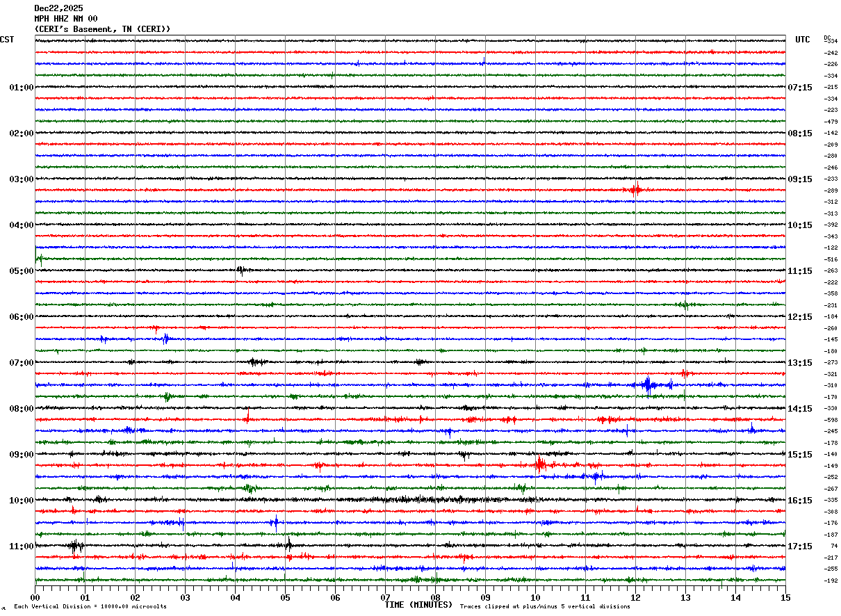This screenshot has height=616, width=841.
Task: Click minute 12 on the time axis
Action: 635,597
